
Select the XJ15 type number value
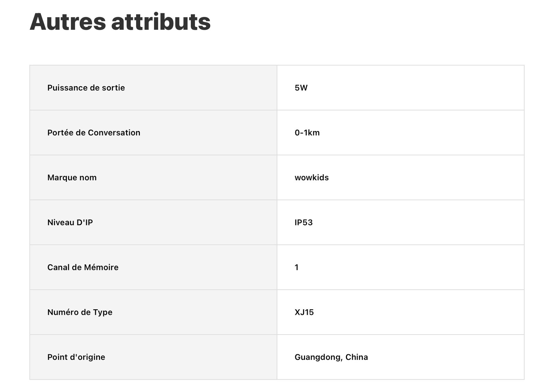(x=304, y=312)
